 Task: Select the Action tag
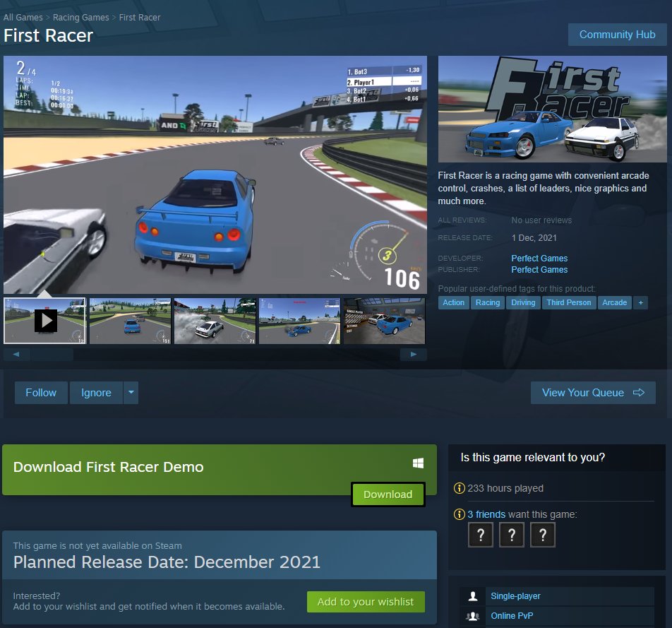tap(453, 302)
